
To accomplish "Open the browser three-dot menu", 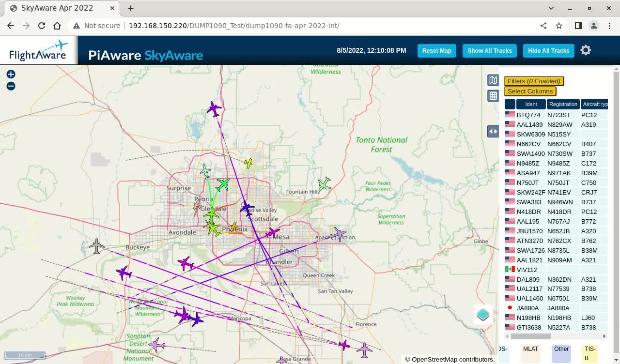I will pos(609,26).
